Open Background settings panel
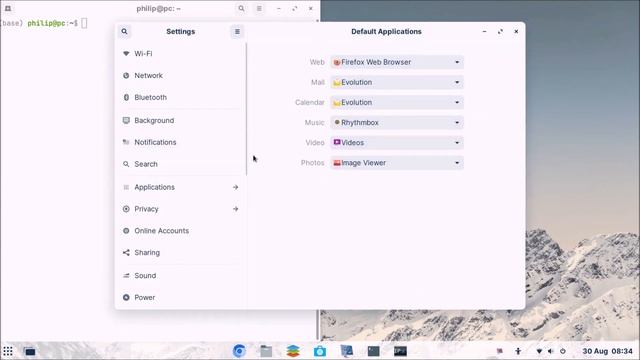This screenshot has width=640, height=360. [x=180, y=120]
